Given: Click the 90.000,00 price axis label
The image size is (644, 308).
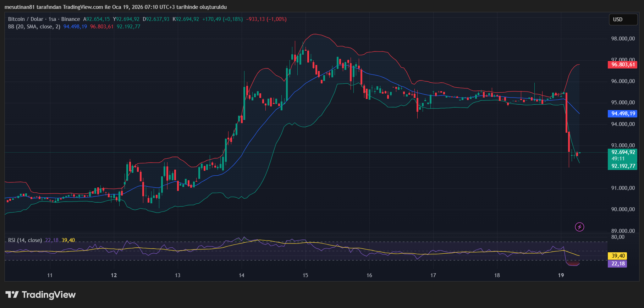Looking at the screenshot, I should (623, 209).
